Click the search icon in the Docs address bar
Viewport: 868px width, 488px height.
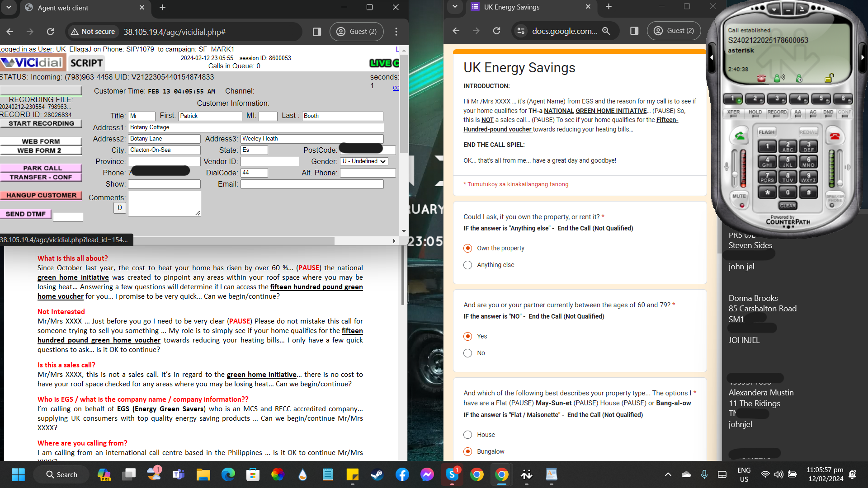(x=606, y=31)
